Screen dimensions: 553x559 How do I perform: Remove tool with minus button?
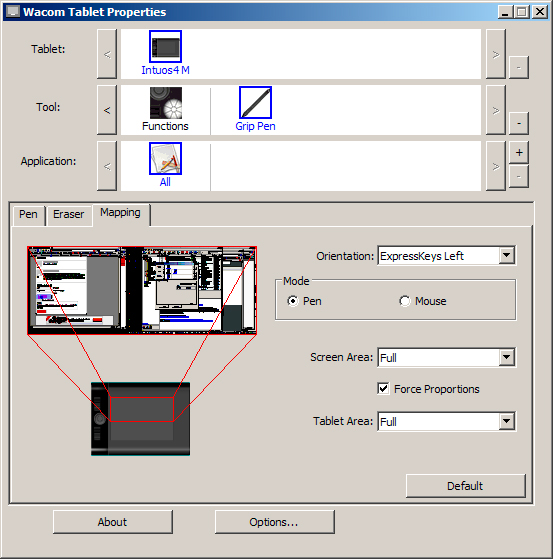tap(518, 123)
